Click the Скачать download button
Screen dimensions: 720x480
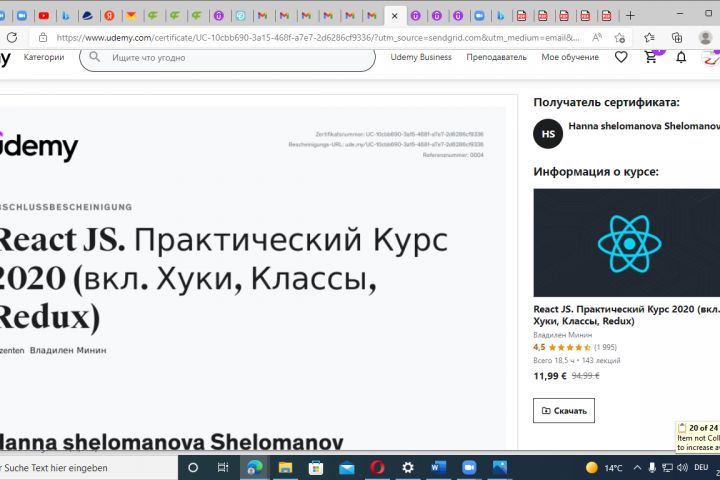[x=564, y=411]
